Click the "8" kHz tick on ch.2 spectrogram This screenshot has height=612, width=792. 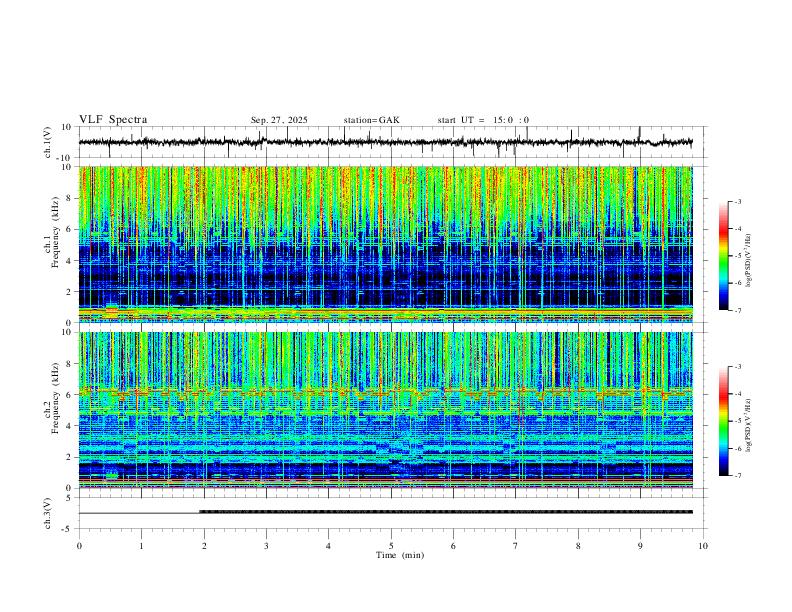pos(70,364)
